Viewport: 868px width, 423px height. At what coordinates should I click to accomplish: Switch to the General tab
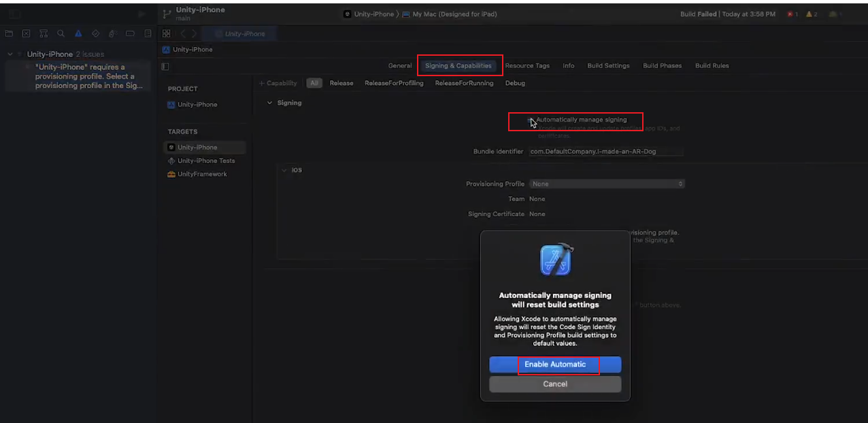[x=400, y=66]
